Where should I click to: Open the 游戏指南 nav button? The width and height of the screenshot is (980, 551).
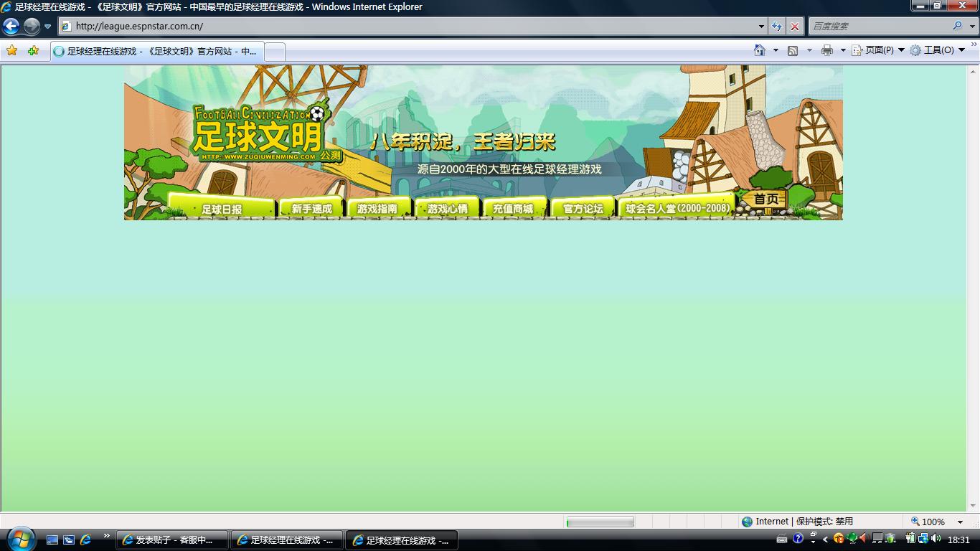click(x=377, y=208)
